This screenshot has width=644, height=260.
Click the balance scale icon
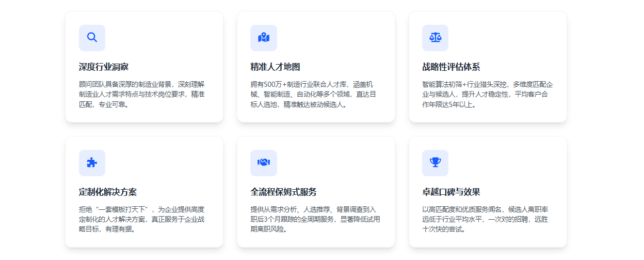[x=435, y=38]
